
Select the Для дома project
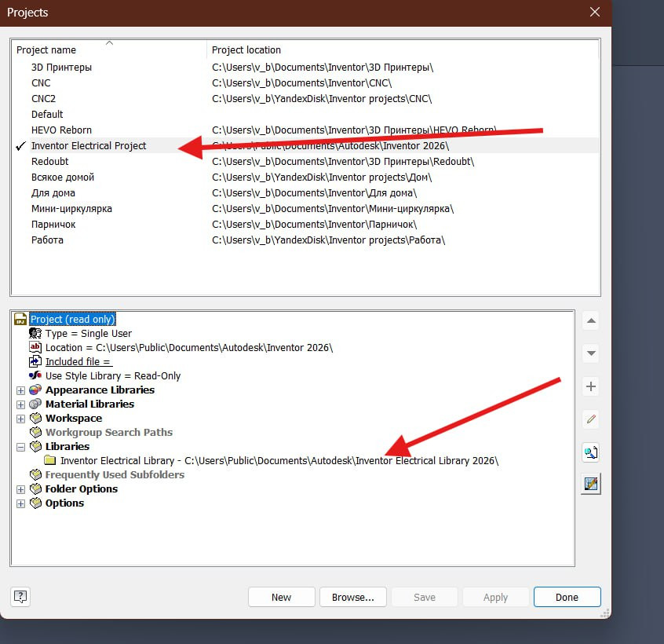pos(53,192)
